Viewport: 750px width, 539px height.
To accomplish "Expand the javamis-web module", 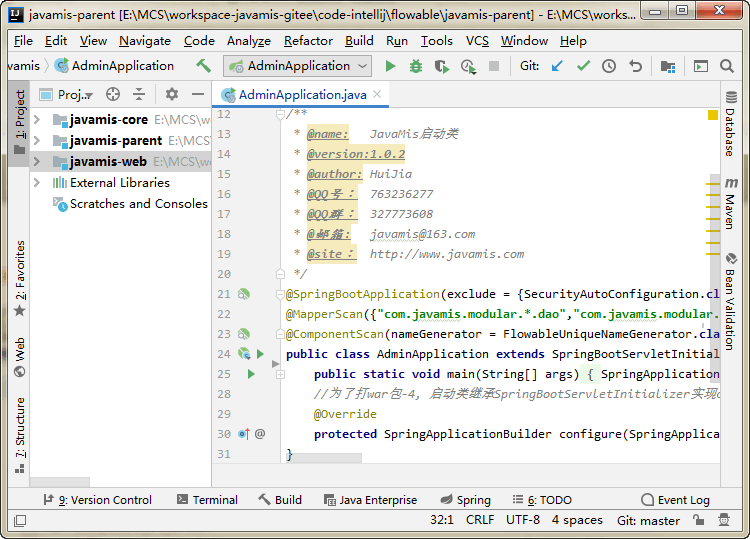I will (37, 162).
